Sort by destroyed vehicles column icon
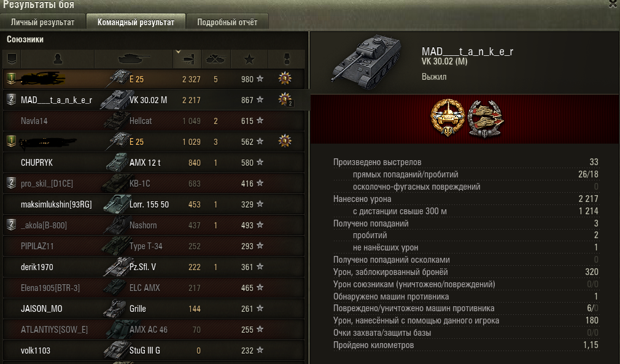Viewport: 620px width, 364px height. pyautogui.click(x=215, y=59)
